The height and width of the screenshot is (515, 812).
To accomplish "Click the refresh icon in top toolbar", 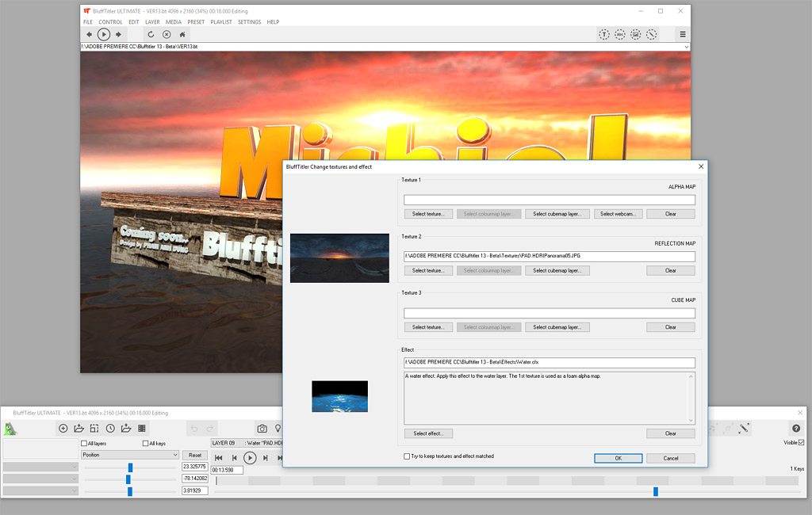I will (x=151, y=34).
